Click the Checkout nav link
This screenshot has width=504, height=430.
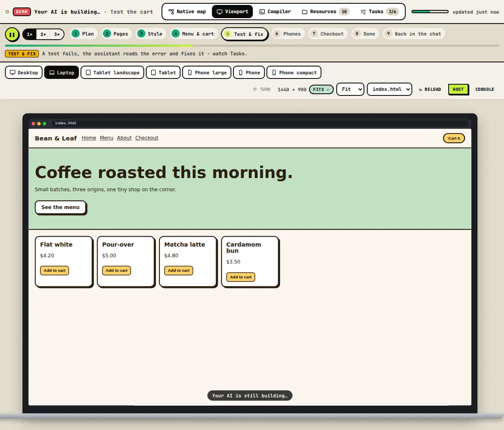[147, 138]
